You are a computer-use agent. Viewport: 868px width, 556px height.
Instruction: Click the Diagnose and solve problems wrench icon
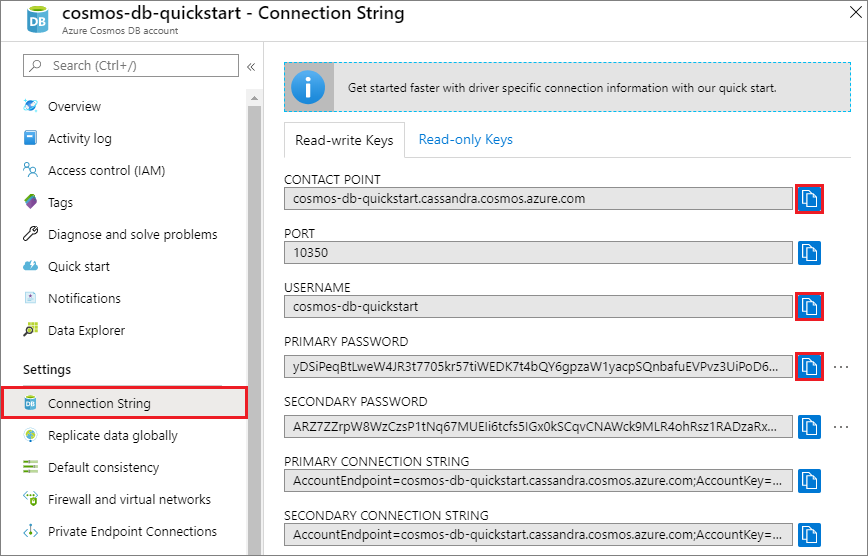(x=30, y=234)
